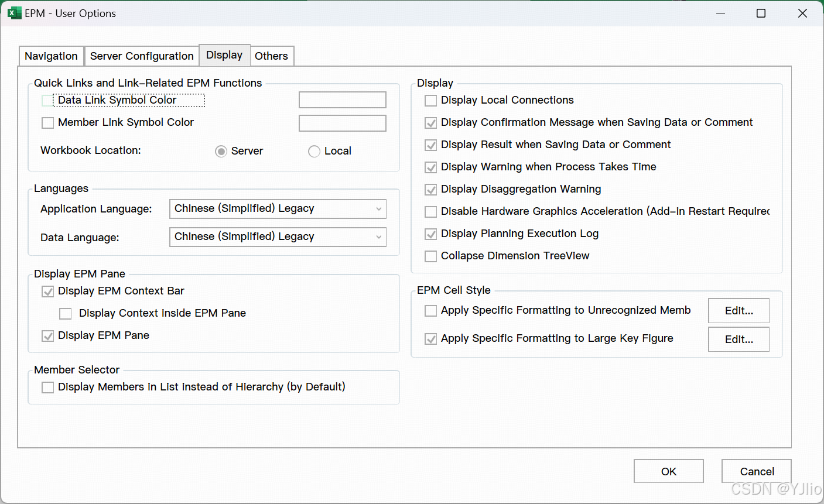Pick the Member Link Symbol color swatch
This screenshot has height=504, width=824.
[x=343, y=123]
